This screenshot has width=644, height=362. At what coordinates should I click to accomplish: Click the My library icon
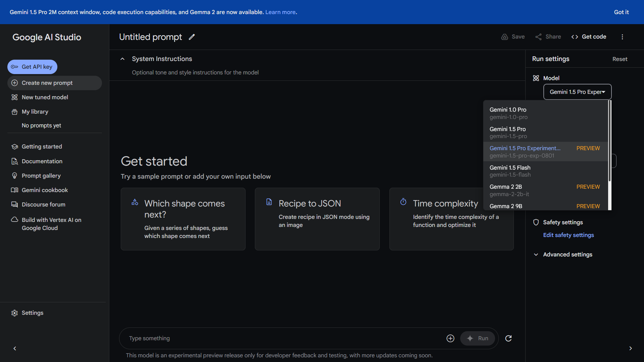pos(14,112)
